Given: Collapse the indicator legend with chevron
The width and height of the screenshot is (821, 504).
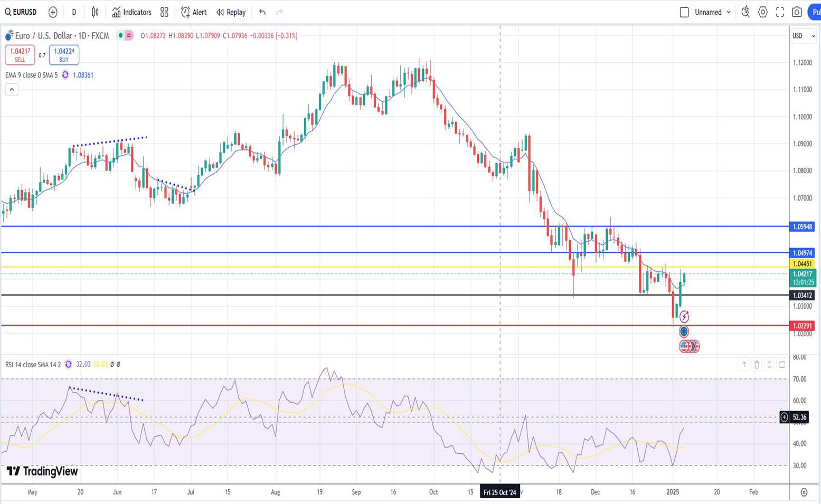Looking at the screenshot, I should point(12,90).
